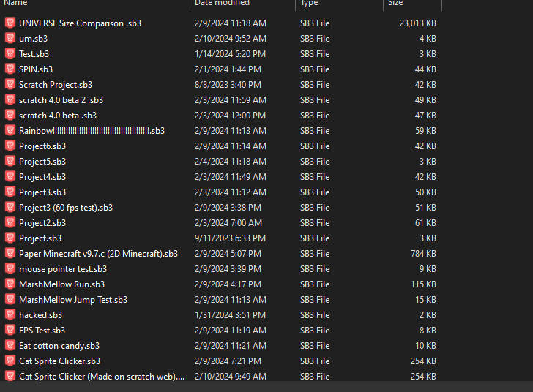
Task: Select the file name 'FPS Test.sb3'
Action: coord(42,330)
